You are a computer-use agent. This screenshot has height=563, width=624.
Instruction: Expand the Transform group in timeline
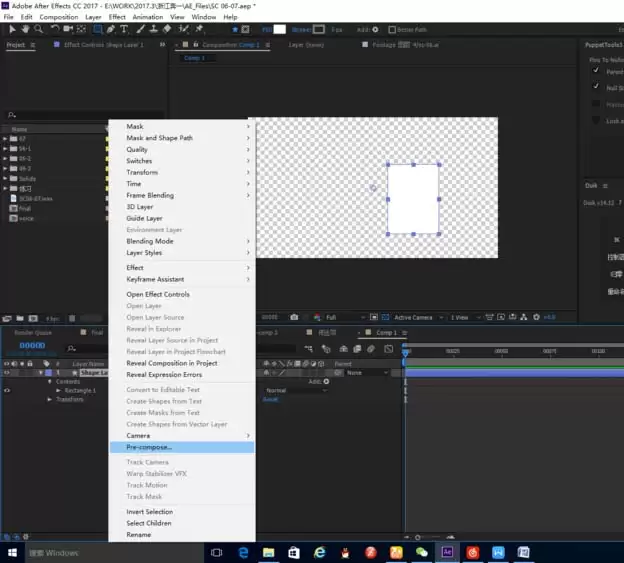click(x=50, y=399)
